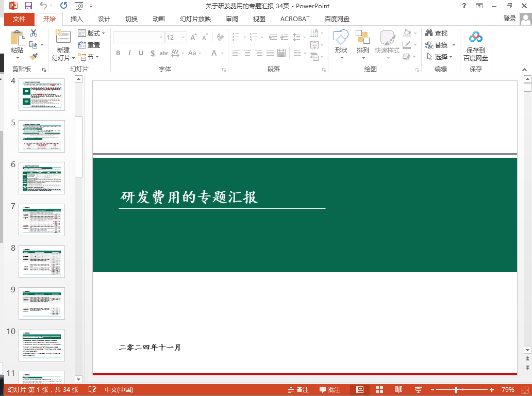Screen dimensions: 532x396
Task: Click the Shapes (形状) gallery icon
Action: [x=341, y=37]
